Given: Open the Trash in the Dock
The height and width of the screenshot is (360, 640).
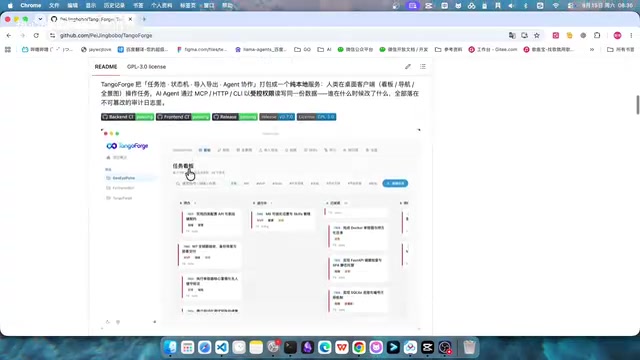Looking at the screenshot, I should pos(470,347).
